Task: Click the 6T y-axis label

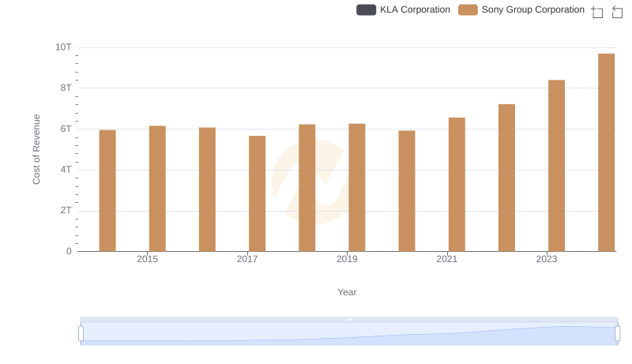Action: [x=66, y=129]
